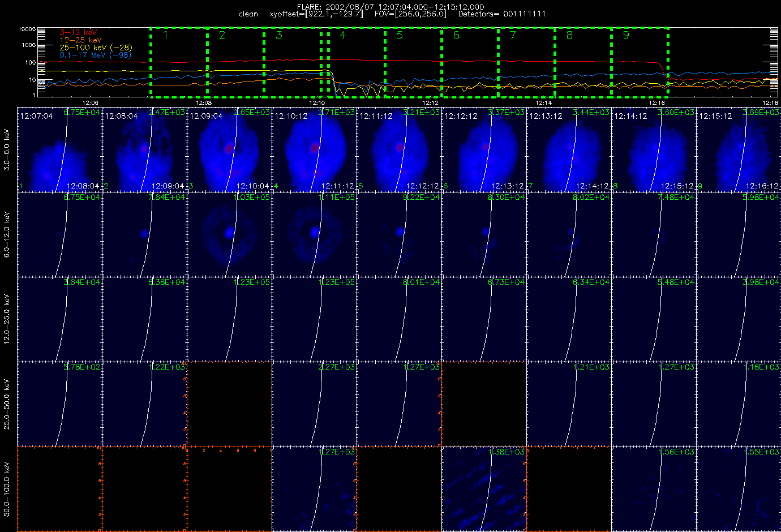This screenshot has height=532, width=781.
Task: Click the 2.47E+03 peak value
Action: click(x=167, y=113)
